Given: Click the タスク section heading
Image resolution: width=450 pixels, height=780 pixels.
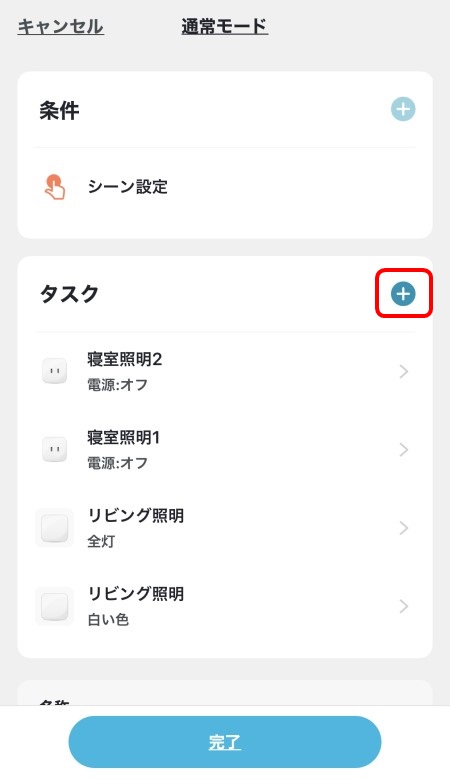Looking at the screenshot, I should click(x=69, y=294).
